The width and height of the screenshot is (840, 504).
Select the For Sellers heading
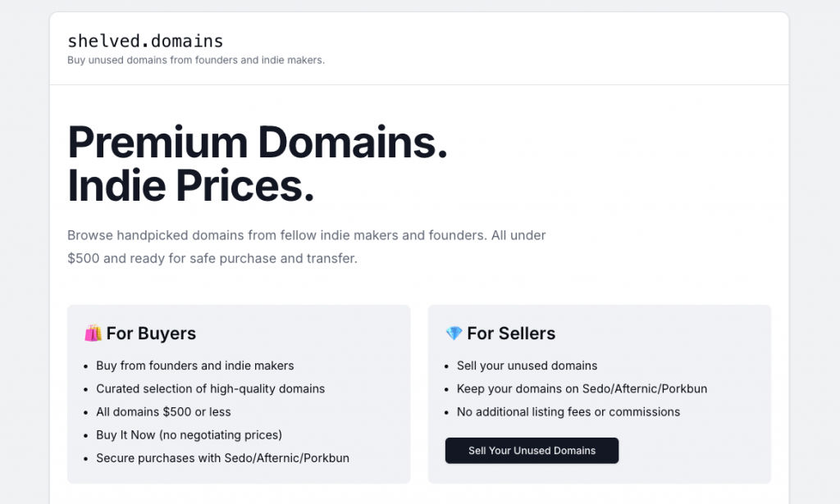pyautogui.click(x=511, y=334)
